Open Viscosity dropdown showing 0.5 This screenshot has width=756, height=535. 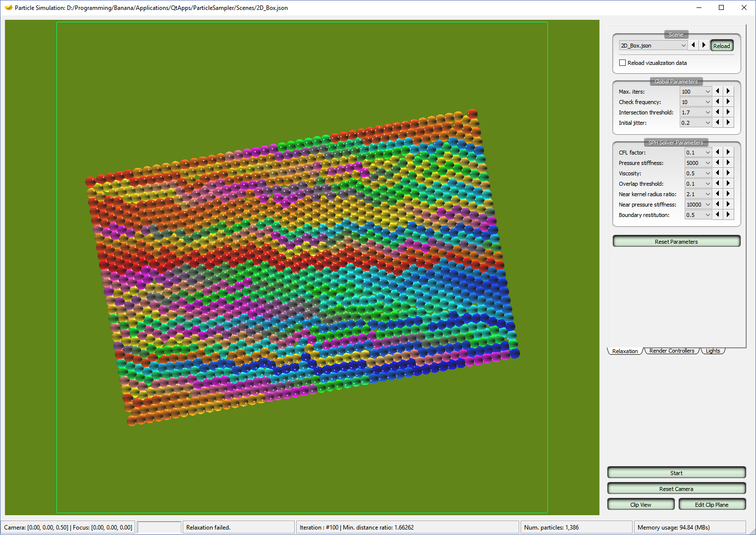(698, 173)
